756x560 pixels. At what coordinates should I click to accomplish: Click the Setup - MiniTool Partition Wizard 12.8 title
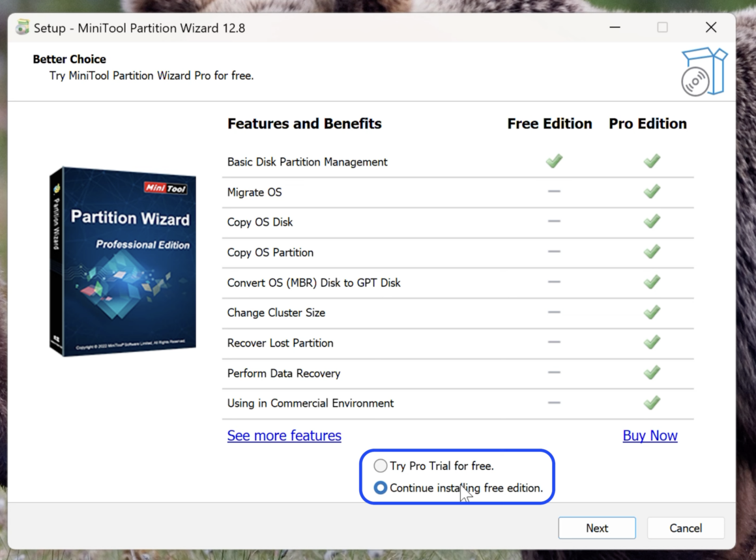[139, 28]
